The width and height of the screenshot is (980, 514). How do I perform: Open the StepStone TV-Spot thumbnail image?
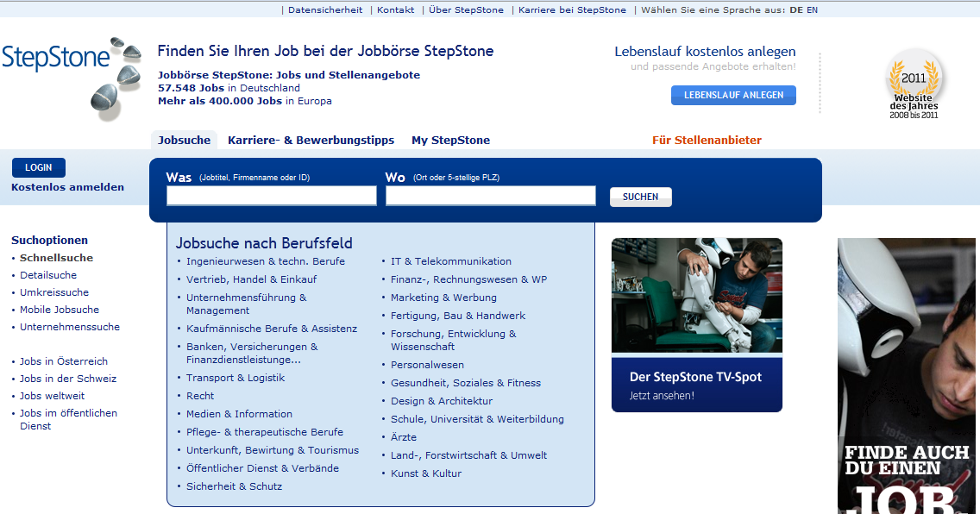(697, 296)
